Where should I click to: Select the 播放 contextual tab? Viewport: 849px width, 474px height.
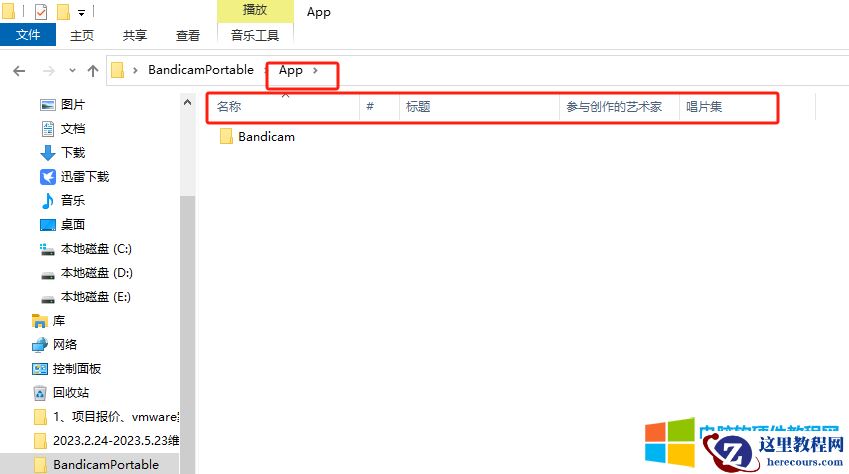255,10
